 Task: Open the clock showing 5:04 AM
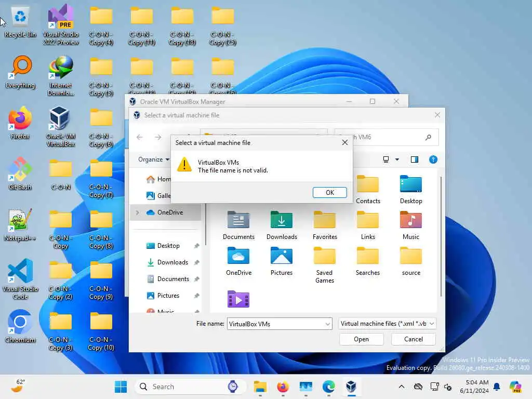pyautogui.click(x=474, y=387)
